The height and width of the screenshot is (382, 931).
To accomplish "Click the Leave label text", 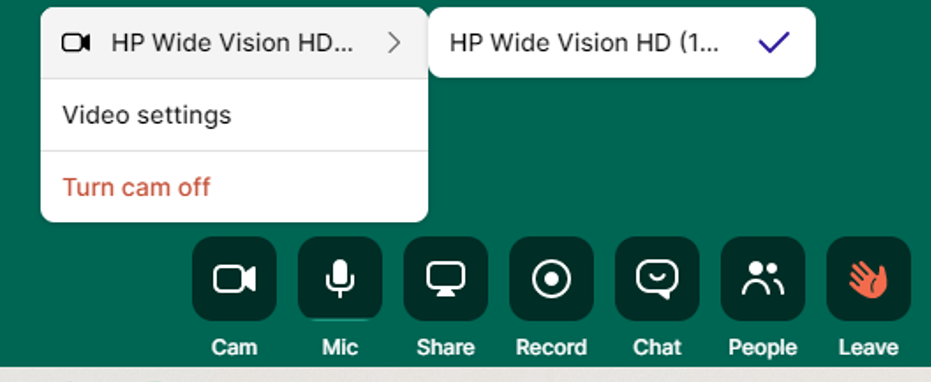I will click(869, 347).
